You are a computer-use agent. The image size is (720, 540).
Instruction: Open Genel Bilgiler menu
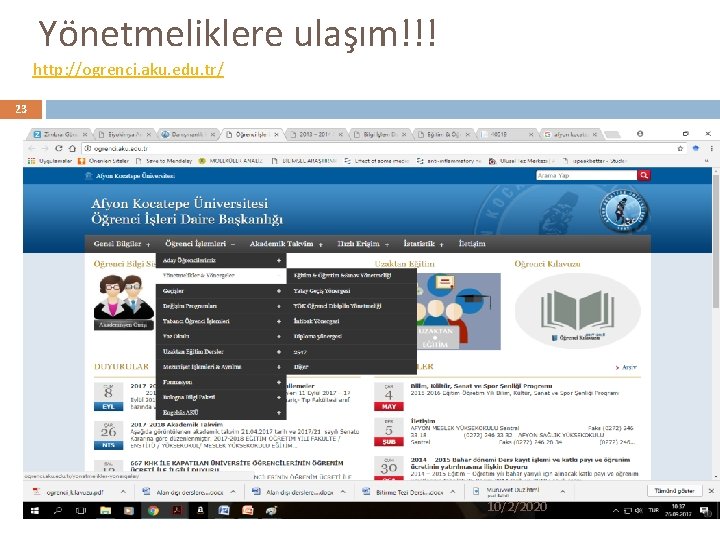[x=122, y=244]
